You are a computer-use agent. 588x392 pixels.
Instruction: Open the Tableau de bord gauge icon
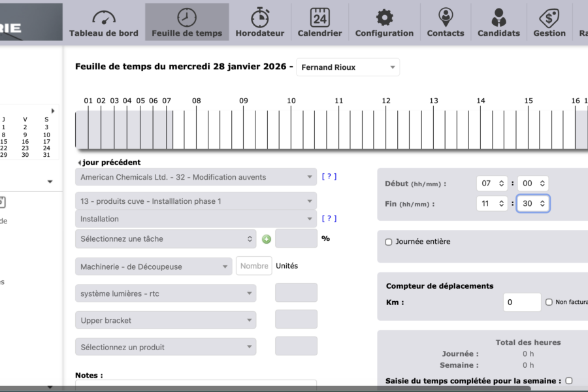pyautogui.click(x=103, y=18)
